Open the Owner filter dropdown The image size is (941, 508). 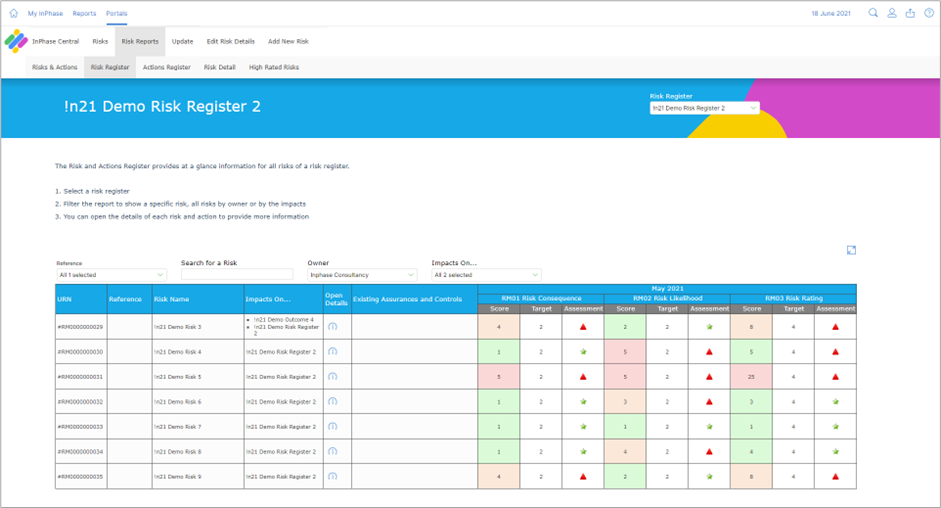point(362,275)
